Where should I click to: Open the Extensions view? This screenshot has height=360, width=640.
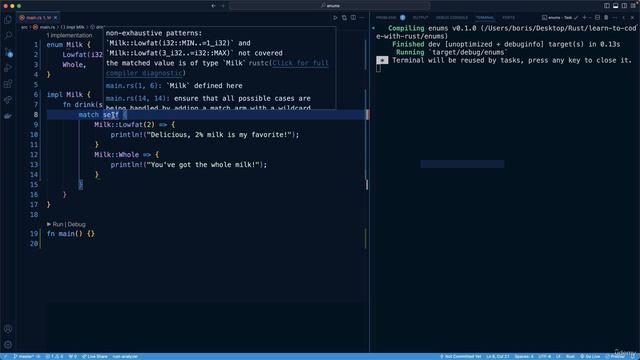click(8, 84)
